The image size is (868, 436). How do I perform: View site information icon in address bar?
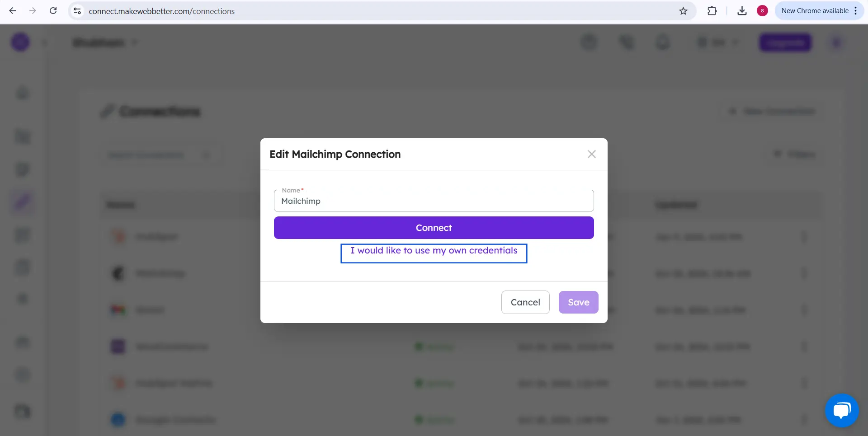pos(77,11)
